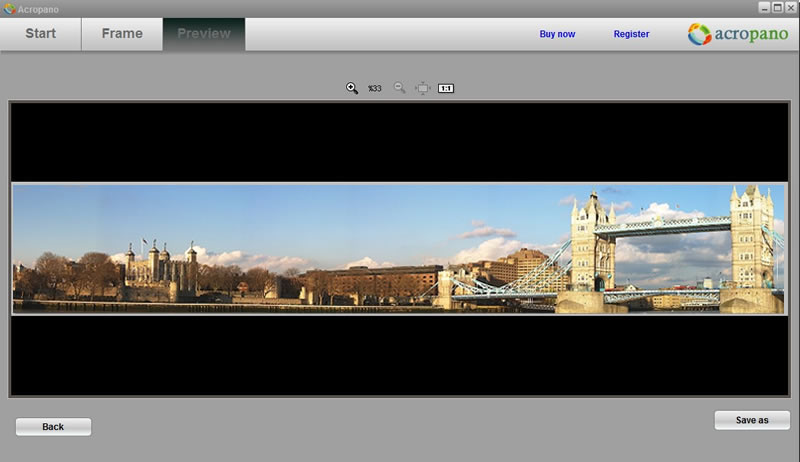Click the 1:1 actual size icon
This screenshot has width=800, height=462.
pyautogui.click(x=446, y=88)
